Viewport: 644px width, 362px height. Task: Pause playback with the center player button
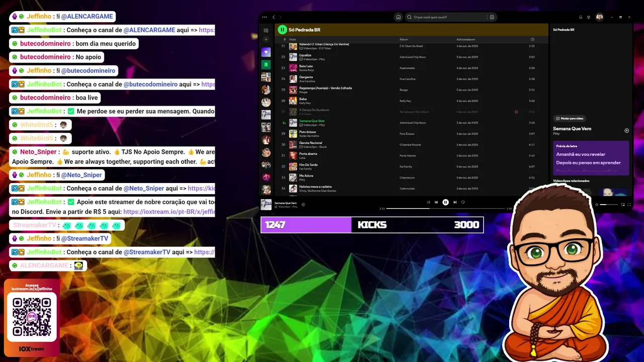click(445, 202)
